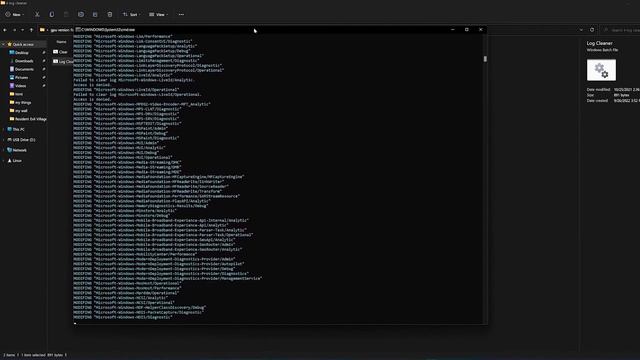Click the cmd.exe console scrollbar thumb

point(485,59)
